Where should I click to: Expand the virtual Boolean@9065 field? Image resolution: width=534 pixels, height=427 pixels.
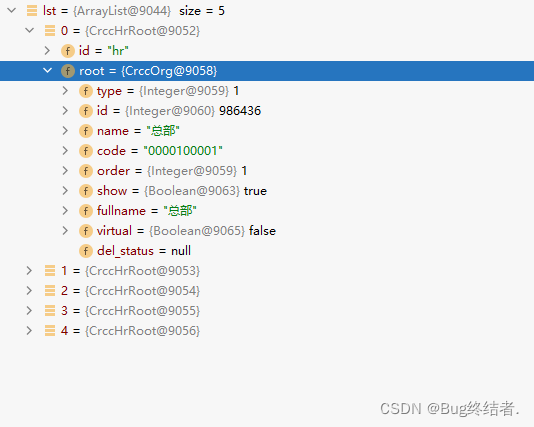[65, 231]
